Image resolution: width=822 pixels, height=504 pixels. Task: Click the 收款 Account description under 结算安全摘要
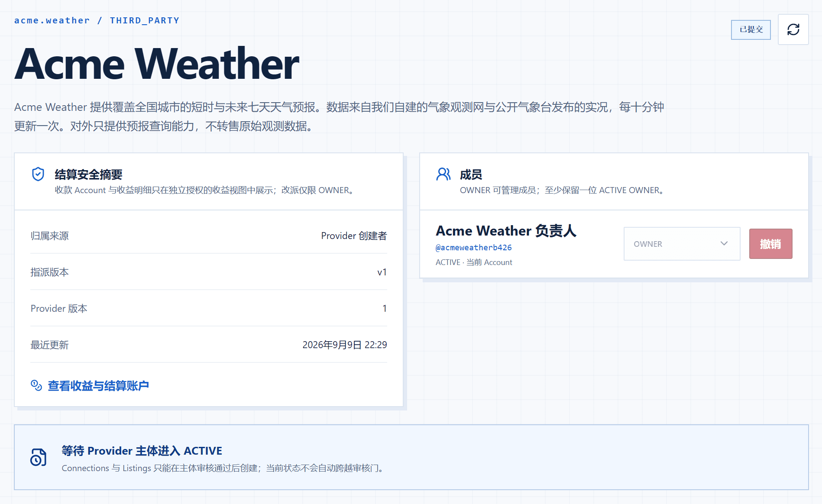(206, 190)
